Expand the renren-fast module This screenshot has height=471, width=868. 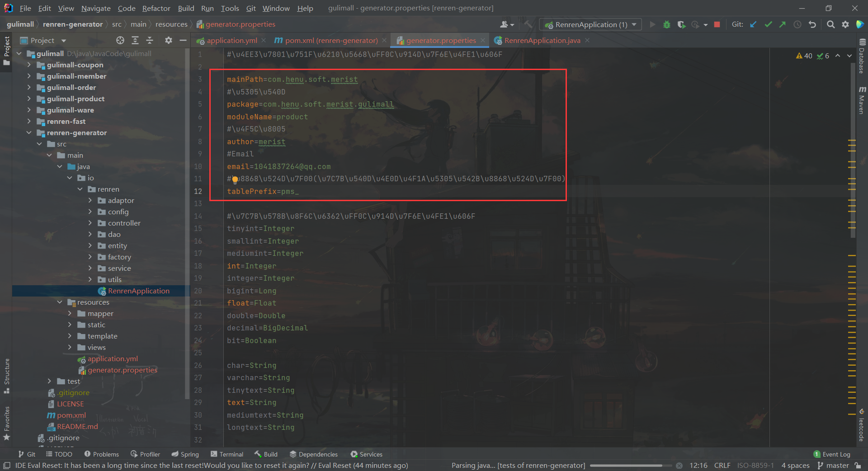[x=29, y=121]
